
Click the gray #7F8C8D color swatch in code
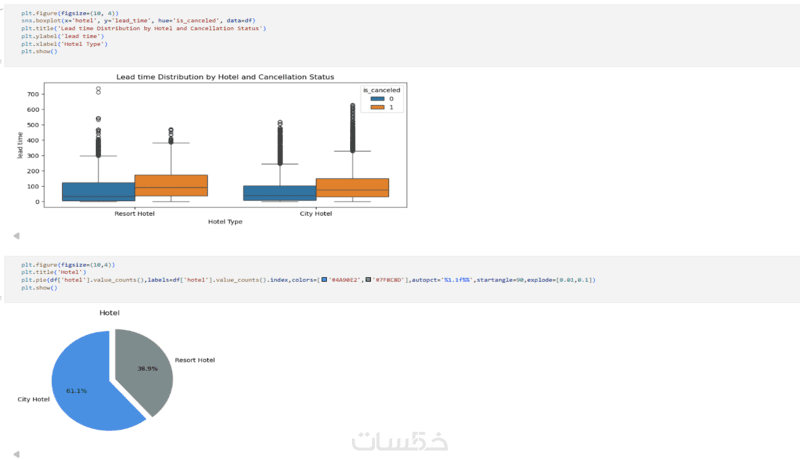coord(368,279)
